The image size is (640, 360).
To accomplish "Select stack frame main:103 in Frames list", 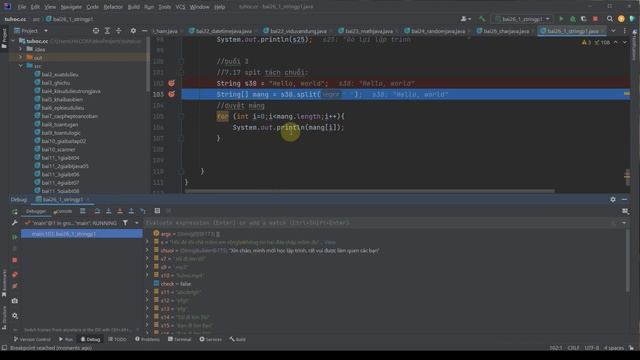I will 82,234.
